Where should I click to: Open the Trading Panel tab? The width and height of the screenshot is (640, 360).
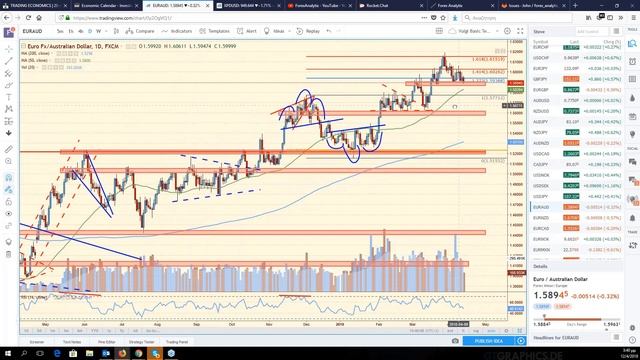click(177, 342)
